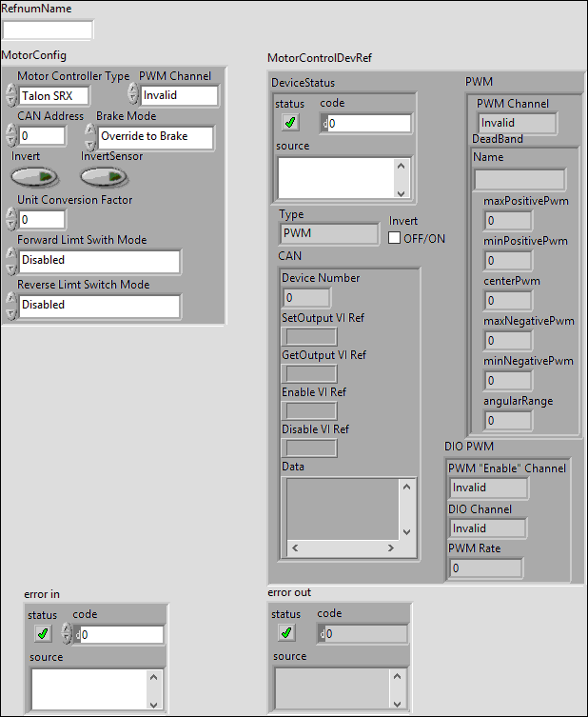This screenshot has height=717, width=588.
Task: Toggle the Invert OFF/ON checkbox
Action: [x=394, y=238]
